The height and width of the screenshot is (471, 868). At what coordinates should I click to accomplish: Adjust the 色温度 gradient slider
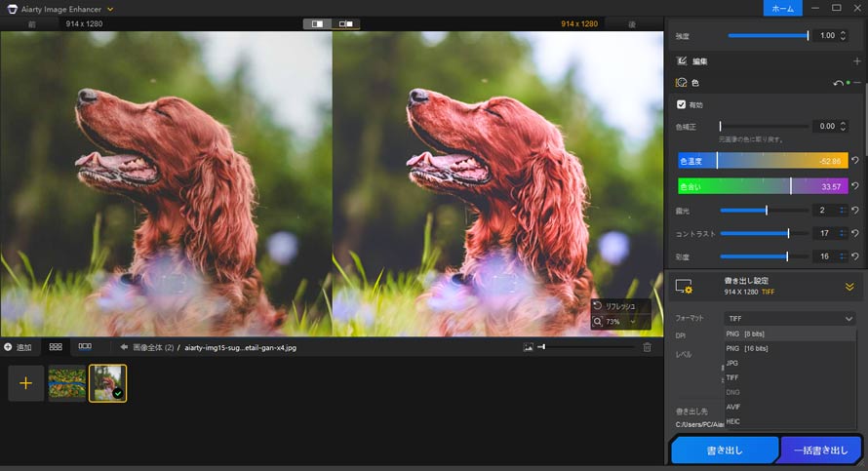coord(763,161)
